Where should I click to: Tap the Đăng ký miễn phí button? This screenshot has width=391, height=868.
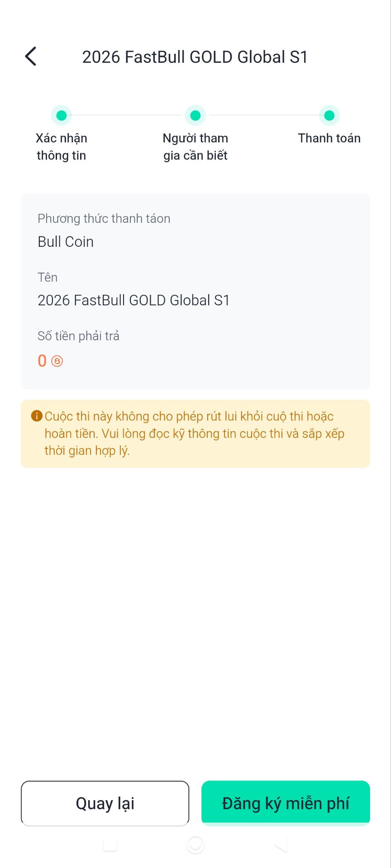tap(286, 803)
